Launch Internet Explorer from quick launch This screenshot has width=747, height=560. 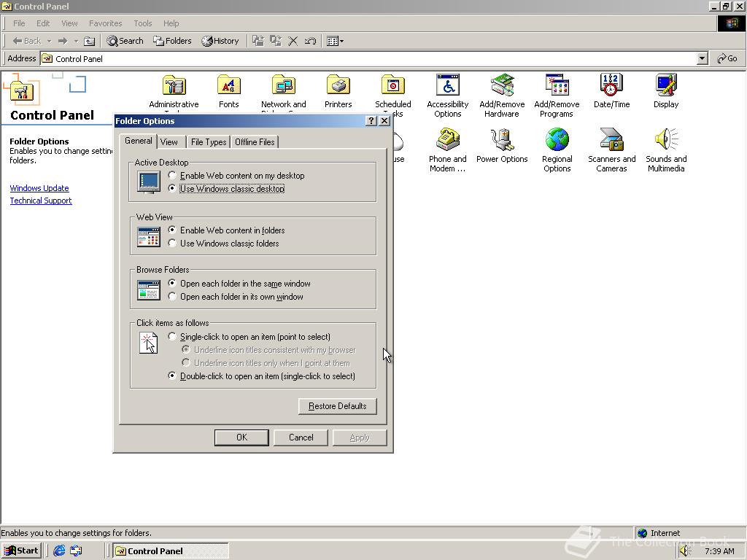[59, 551]
